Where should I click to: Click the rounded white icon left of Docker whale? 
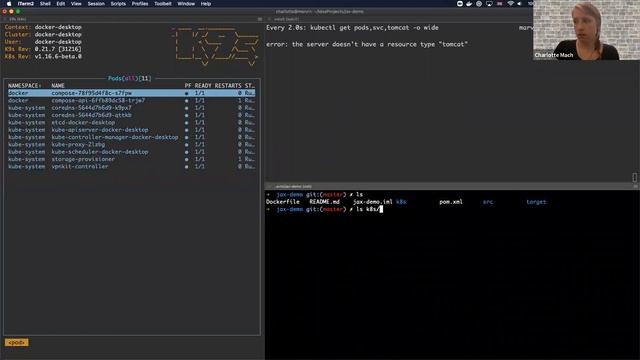[x=460, y=4]
